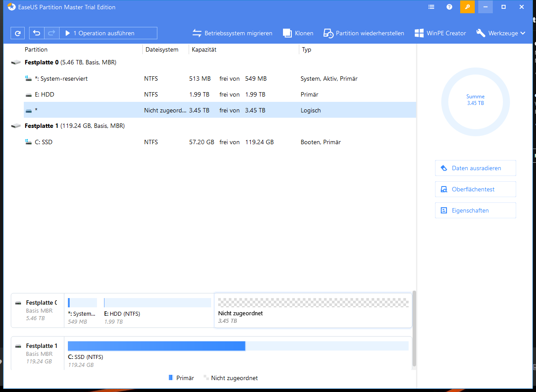Click the Partition column header
Viewport: 536px width, 392px height.
36,49
